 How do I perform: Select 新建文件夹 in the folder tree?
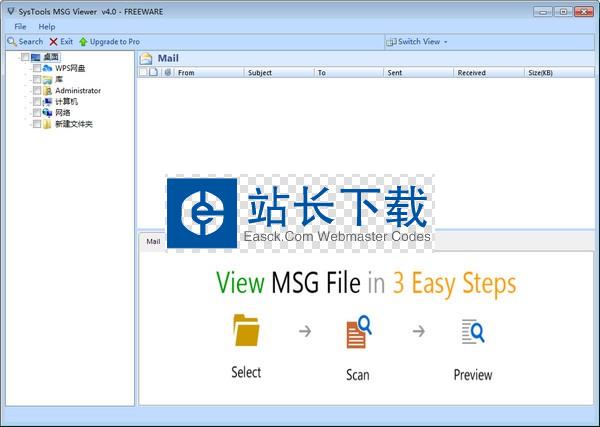(74, 124)
